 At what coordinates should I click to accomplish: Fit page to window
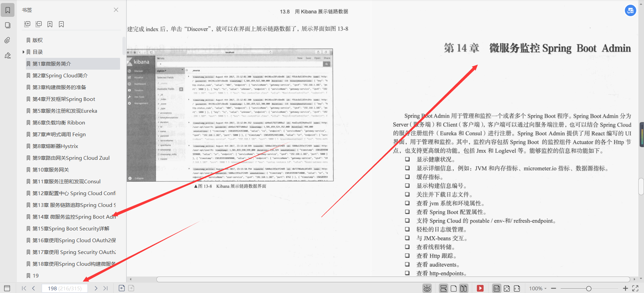[x=507, y=288]
